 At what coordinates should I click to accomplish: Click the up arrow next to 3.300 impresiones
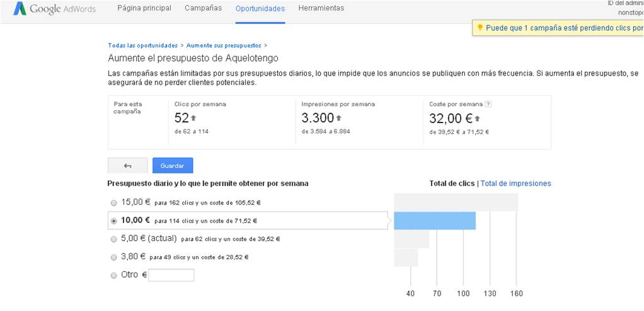(x=339, y=118)
